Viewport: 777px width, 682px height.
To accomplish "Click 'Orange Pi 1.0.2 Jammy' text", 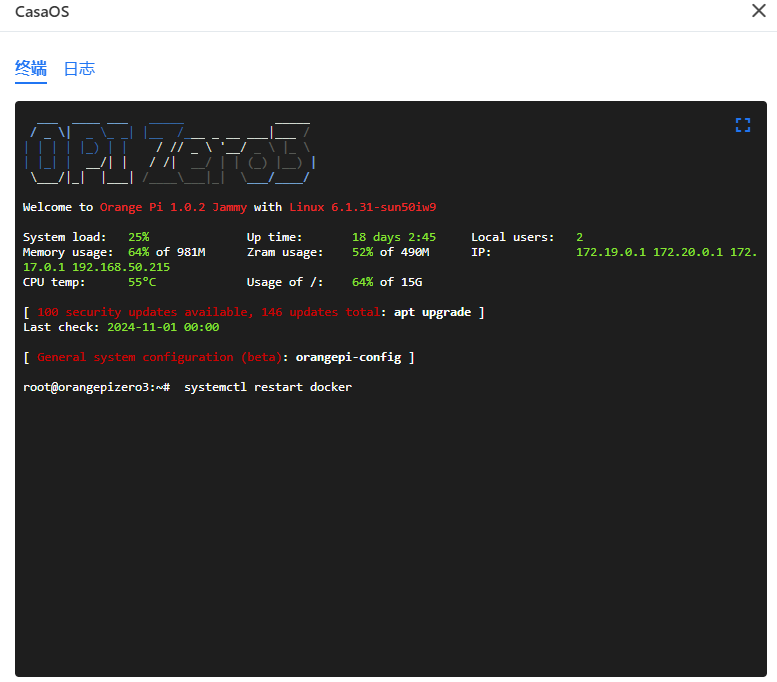I will point(173,207).
